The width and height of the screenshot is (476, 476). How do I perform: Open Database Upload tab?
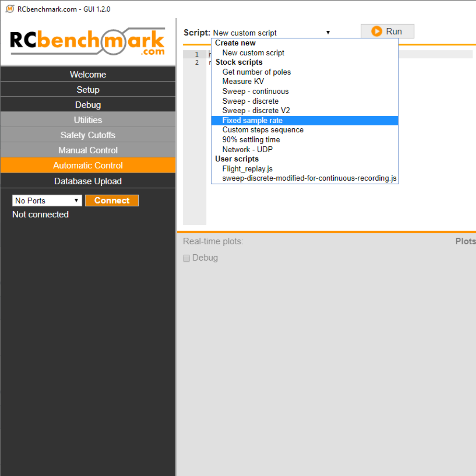click(88, 181)
